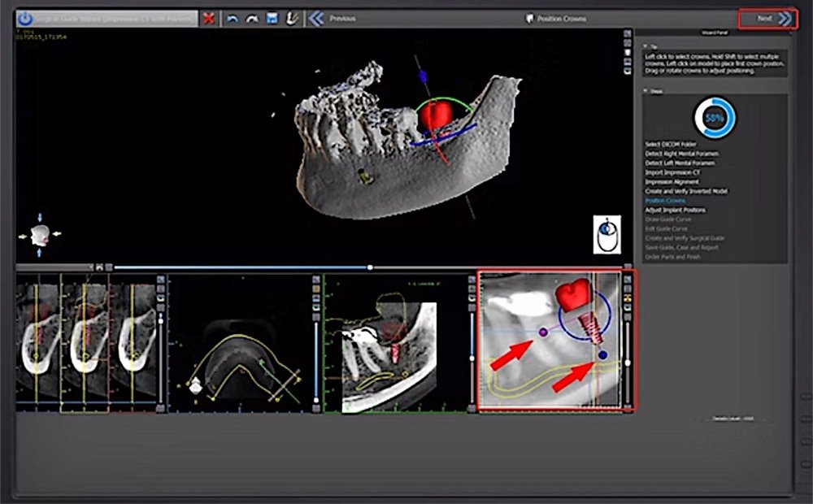Click the knob on the crown view vertical slider

[x=628, y=363]
